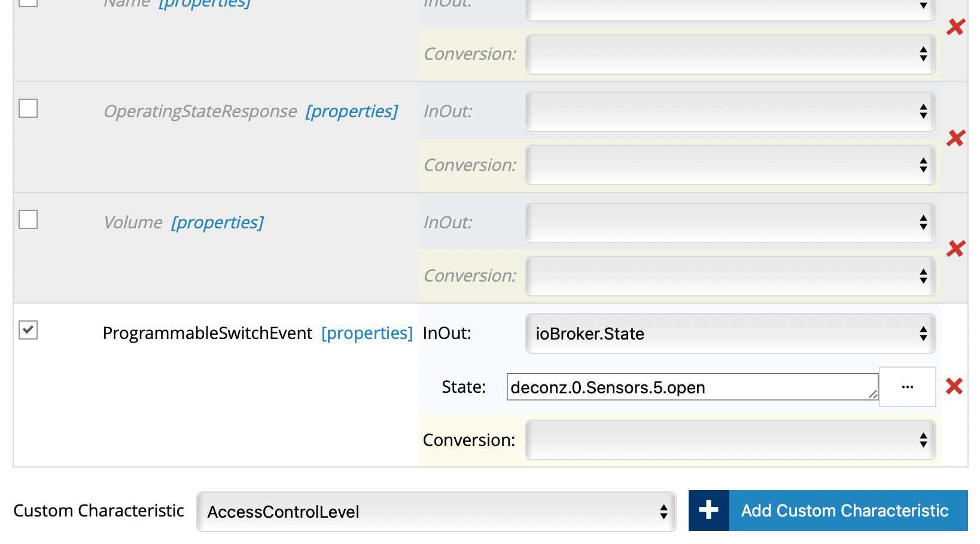Open OperatingStateResponse Conversion dropdown

(730, 165)
